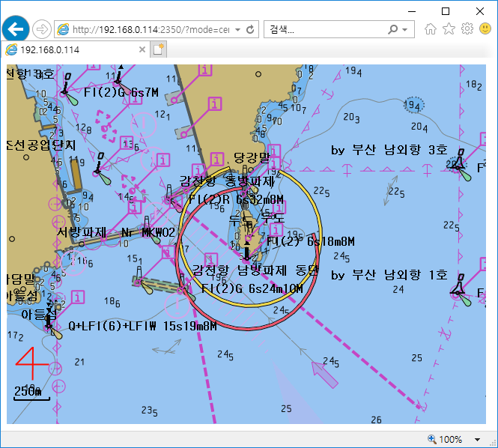
Task: Open the zoom level dropdown arrow
Action: point(478,439)
